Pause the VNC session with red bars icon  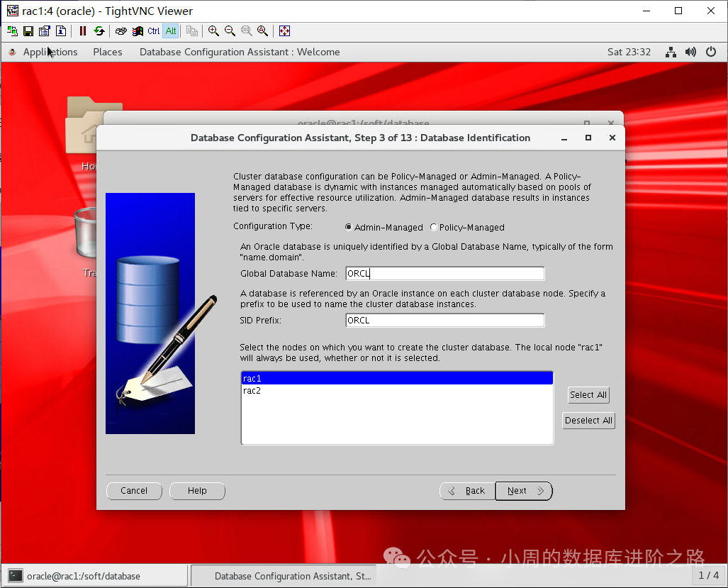pos(83,31)
